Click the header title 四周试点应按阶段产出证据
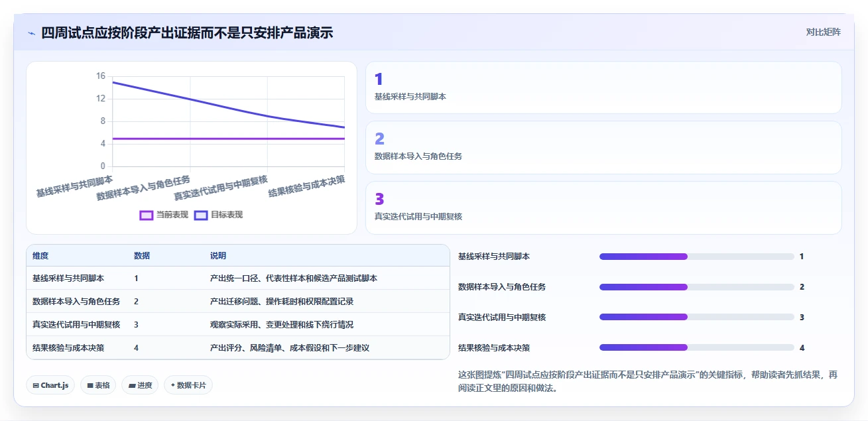The image size is (868, 421). point(187,32)
